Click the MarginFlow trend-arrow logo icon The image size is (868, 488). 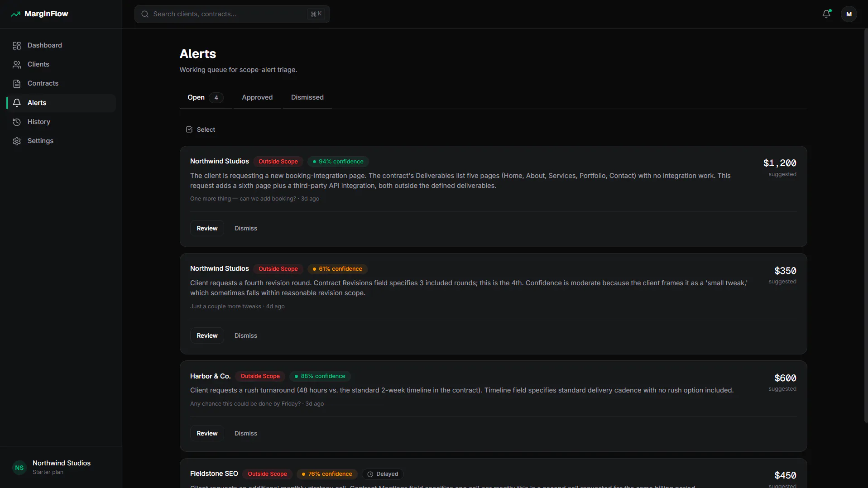pos(15,14)
